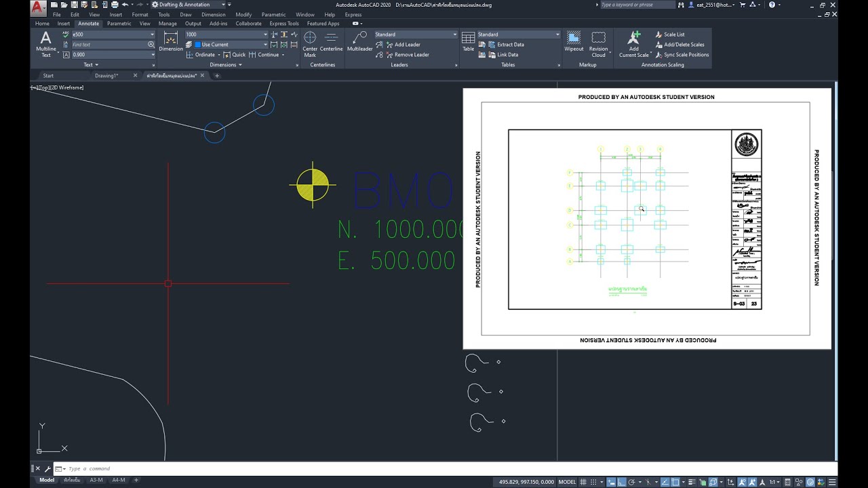Toggle 2D object snap in status bar
The height and width of the screenshot is (488, 868).
pos(675,482)
